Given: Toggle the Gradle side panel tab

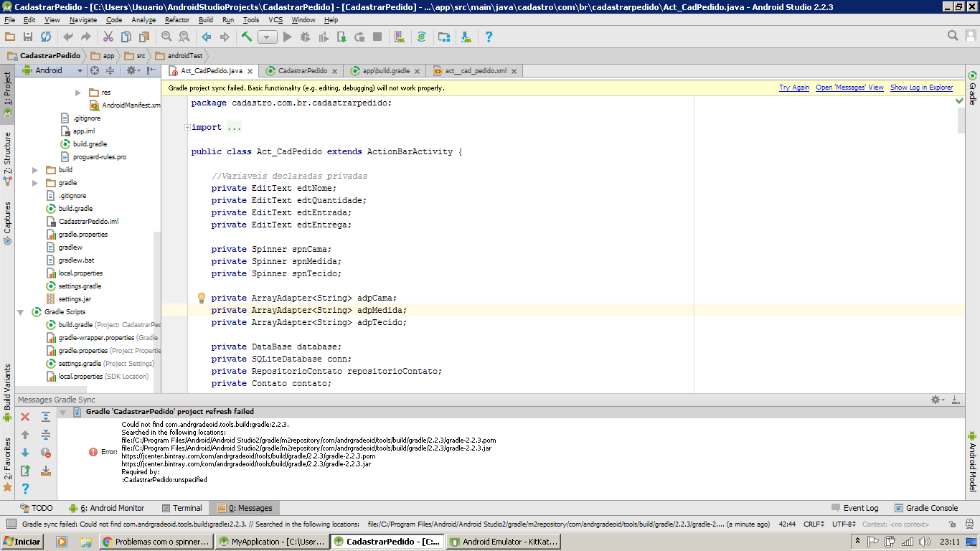Looking at the screenshot, I should [x=973, y=88].
